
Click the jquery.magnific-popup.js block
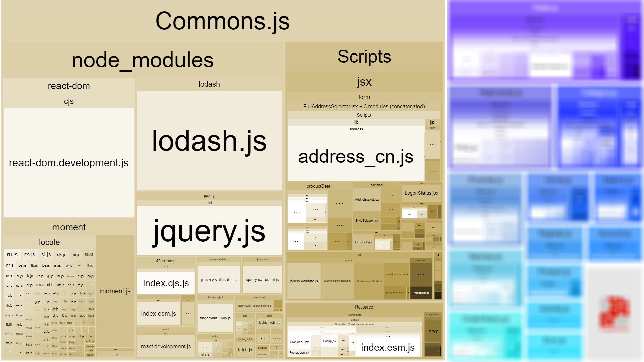(337, 281)
